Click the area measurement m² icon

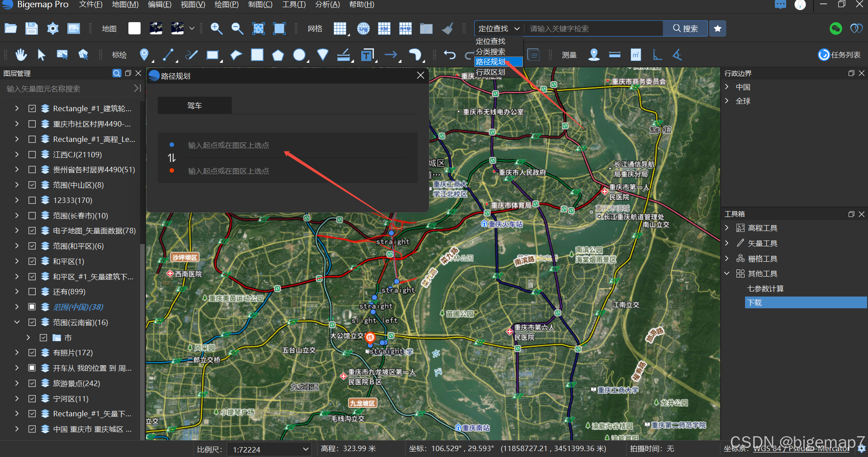coord(636,55)
